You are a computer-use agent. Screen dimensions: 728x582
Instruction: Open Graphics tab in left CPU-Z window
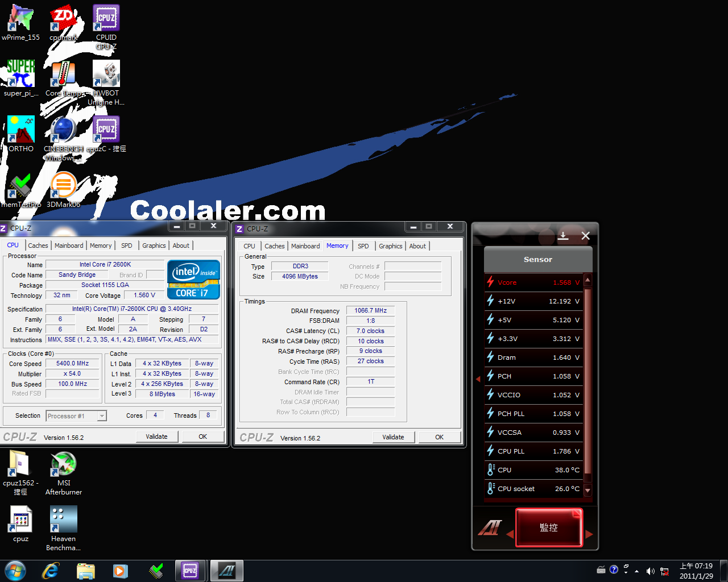pos(154,246)
